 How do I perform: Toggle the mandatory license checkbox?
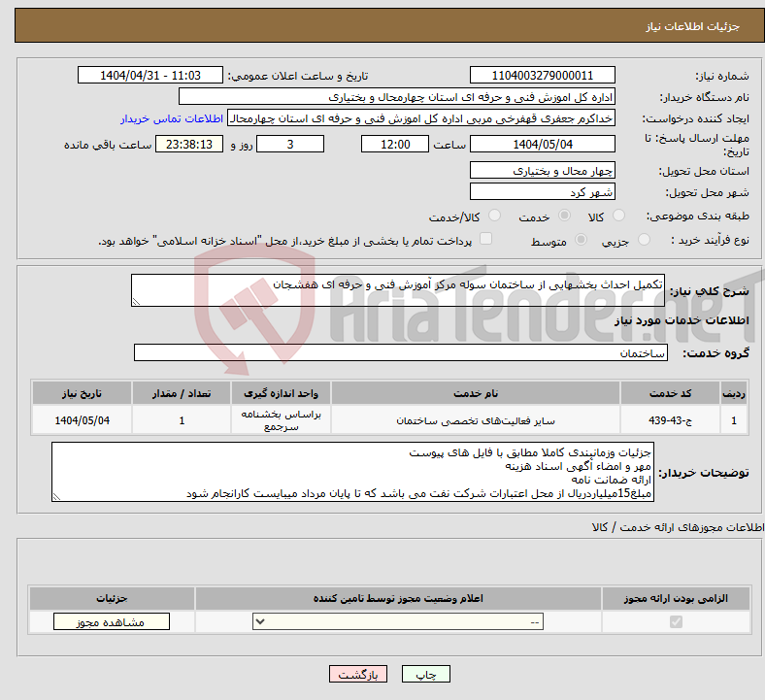click(676, 622)
